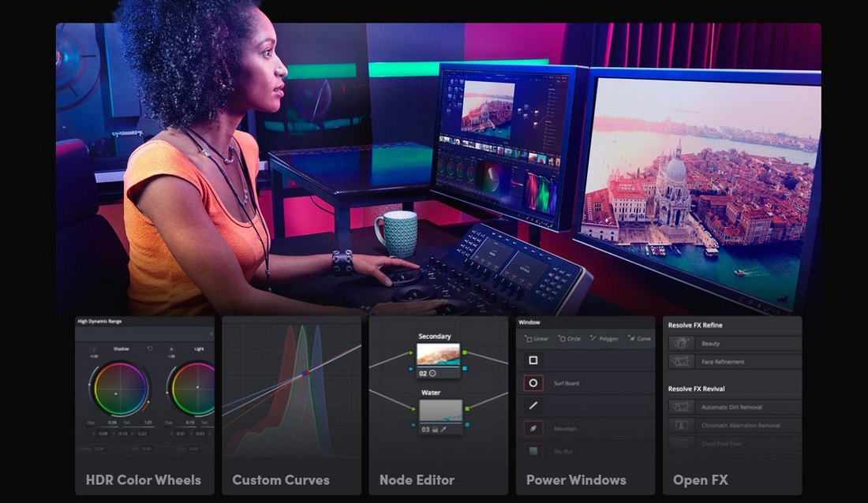Click the Mountain window label

(565, 429)
